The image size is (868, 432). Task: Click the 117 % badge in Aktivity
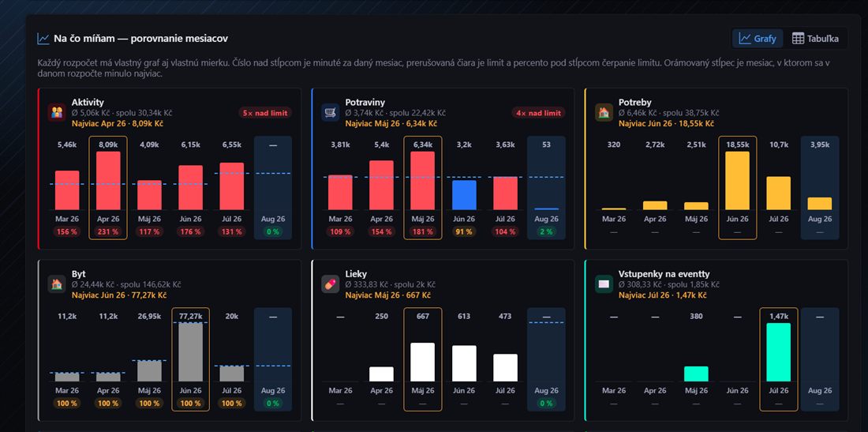[149, 232]
